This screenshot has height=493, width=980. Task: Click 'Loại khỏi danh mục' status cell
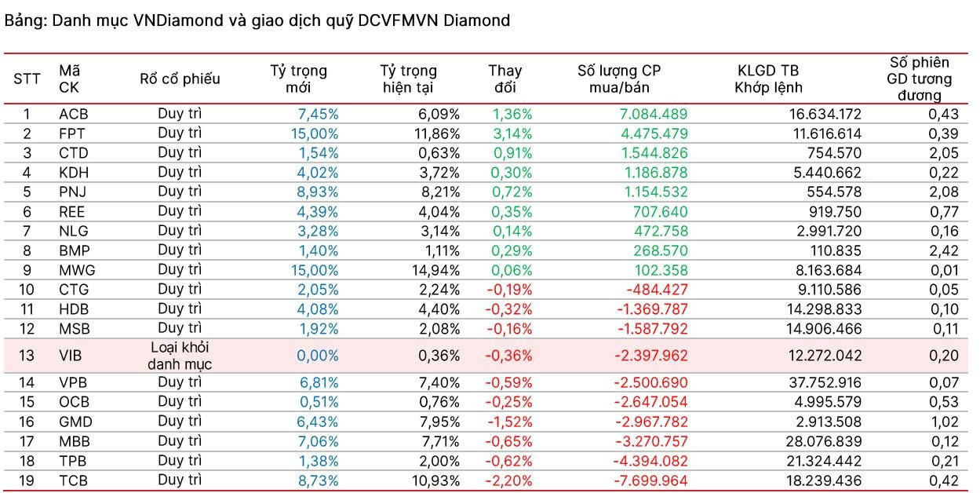tap(180, 356)
